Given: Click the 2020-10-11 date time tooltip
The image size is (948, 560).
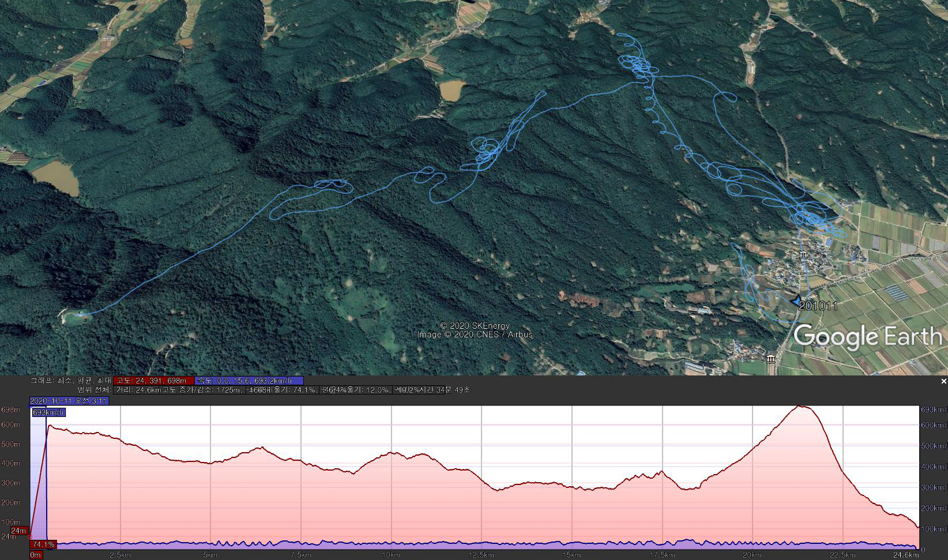Looking at the screenshot, I should click(x=69, y=400).
